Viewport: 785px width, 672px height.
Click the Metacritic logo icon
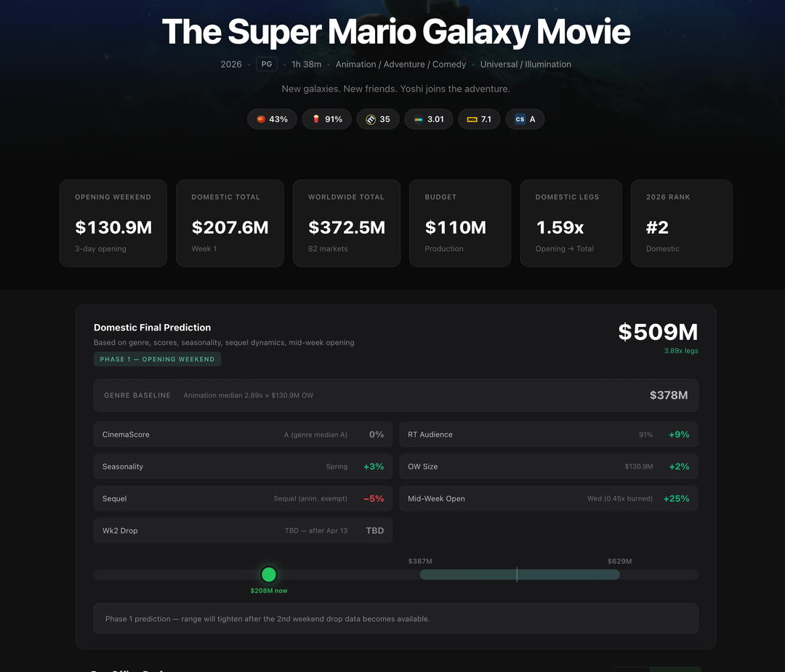coord(371,119)
